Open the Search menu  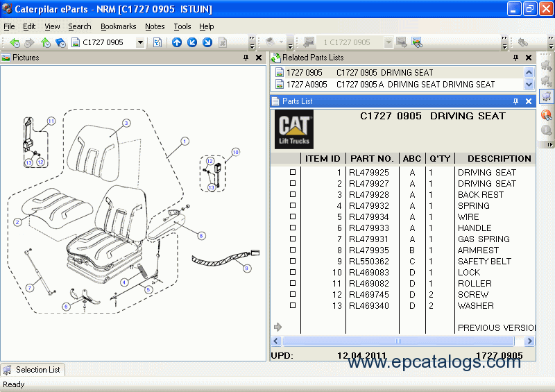(x=80, y=26)
